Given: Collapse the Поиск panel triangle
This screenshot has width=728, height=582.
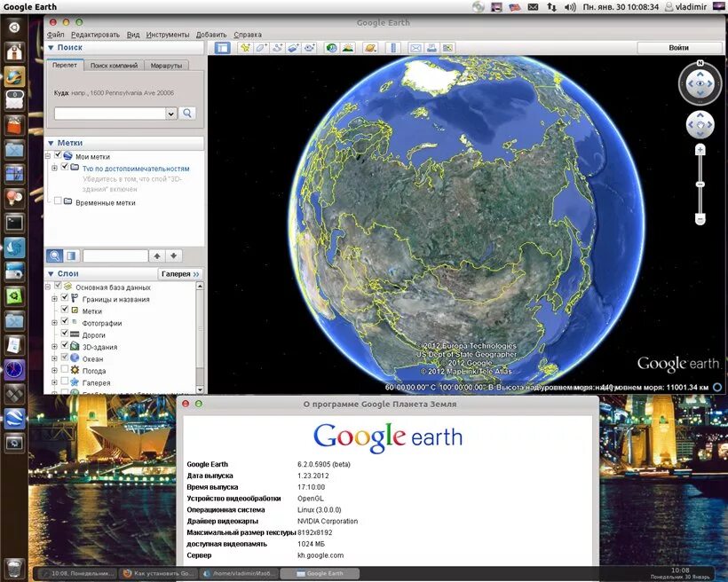Looking at the screenshot, I should point(51,47).
